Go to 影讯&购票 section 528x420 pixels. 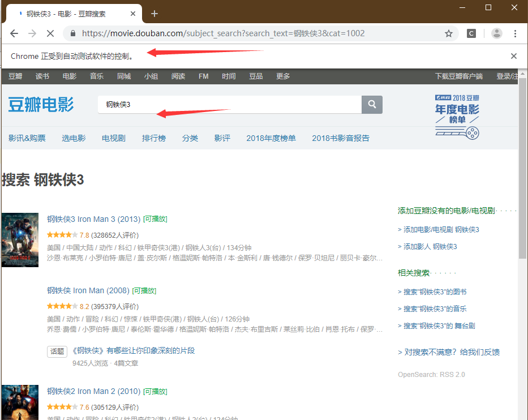tap(27, 138)
